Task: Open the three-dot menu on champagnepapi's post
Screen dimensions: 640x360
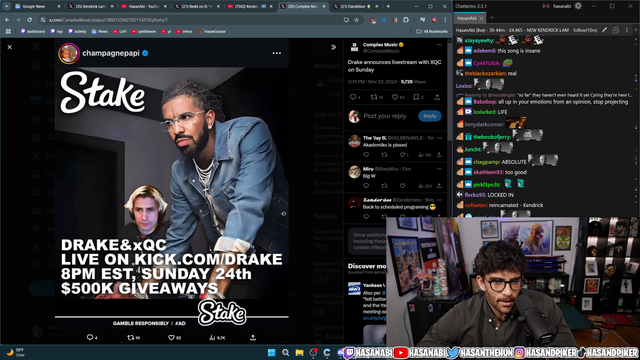Action: [277, 53]
